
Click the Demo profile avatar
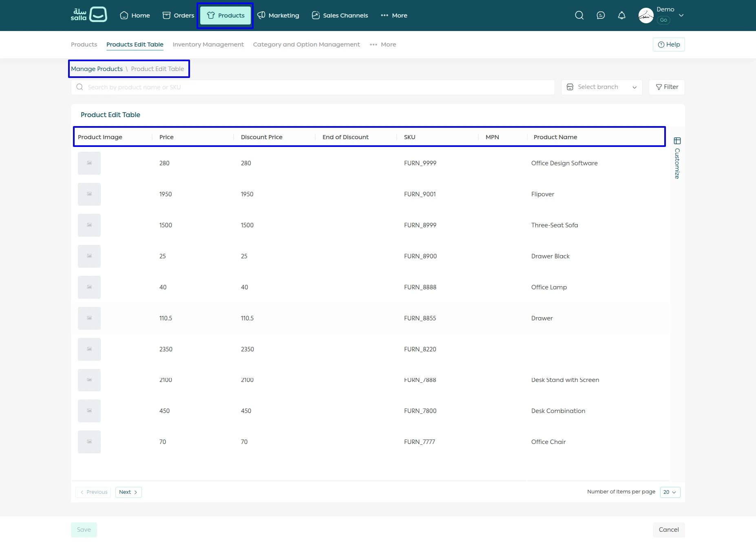646,16
